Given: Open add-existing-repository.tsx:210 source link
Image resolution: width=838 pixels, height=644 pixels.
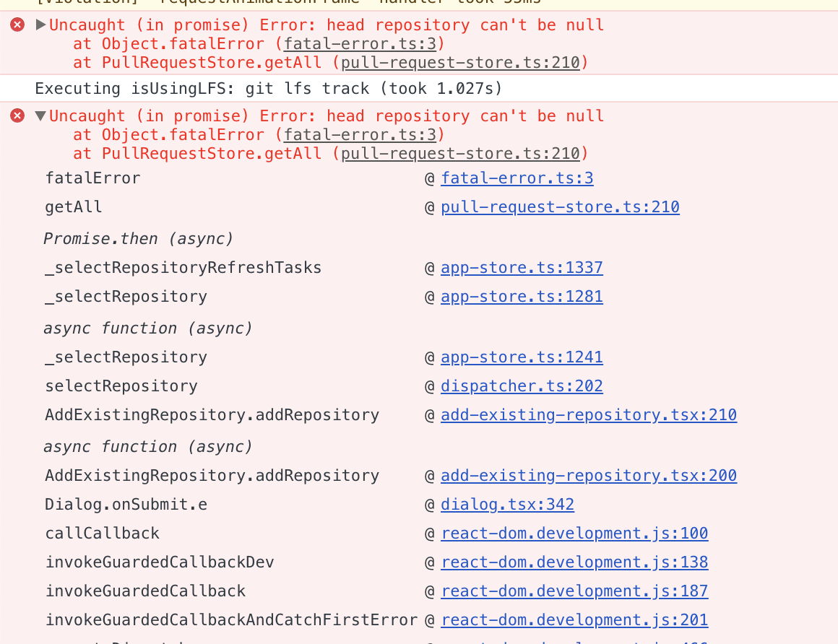Looking at the screenshot, I should click(589, 414).
